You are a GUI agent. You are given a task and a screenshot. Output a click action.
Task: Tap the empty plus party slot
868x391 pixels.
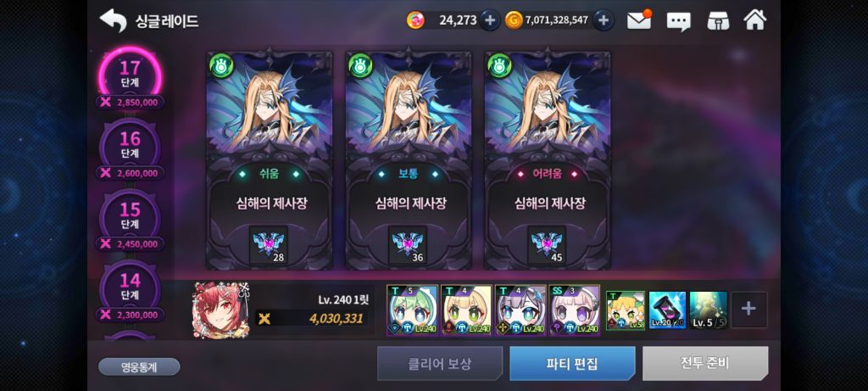coord(749,310)
